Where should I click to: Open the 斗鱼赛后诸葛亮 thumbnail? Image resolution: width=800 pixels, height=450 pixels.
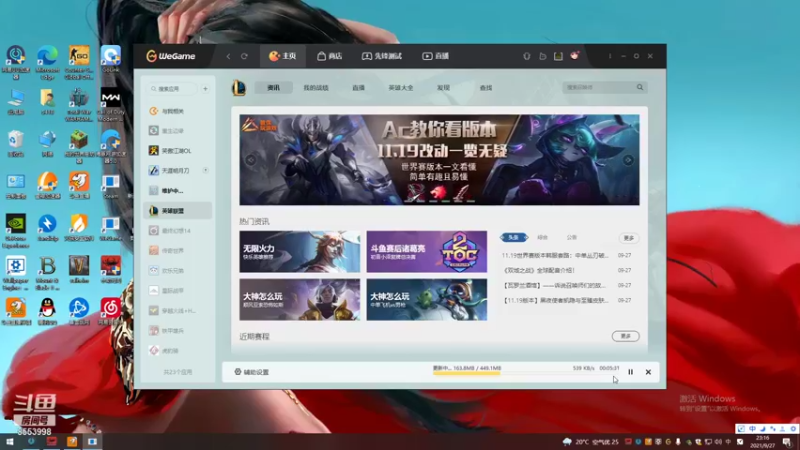(x=427, y=252)
